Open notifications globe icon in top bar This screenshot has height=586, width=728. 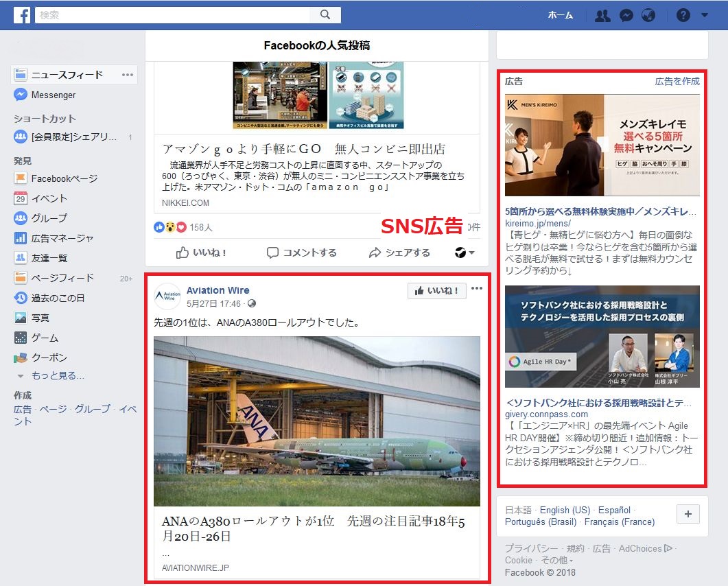tap(648, 15)
